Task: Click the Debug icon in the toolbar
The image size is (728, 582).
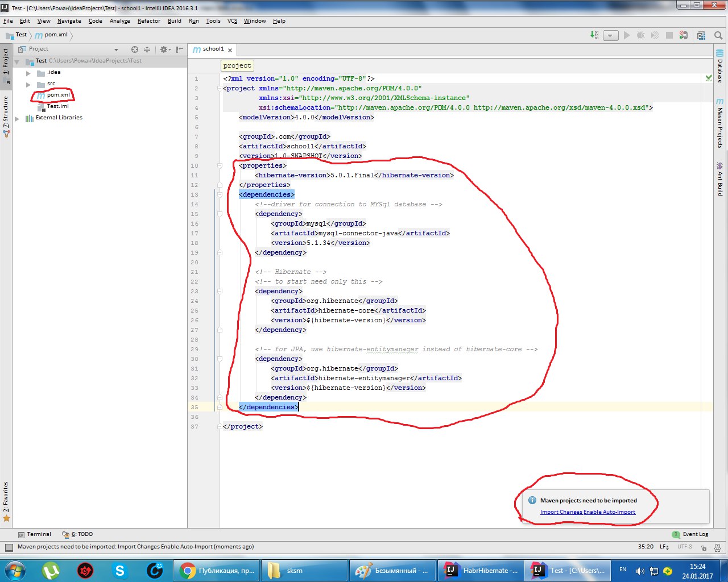Action: click(640, 35)
